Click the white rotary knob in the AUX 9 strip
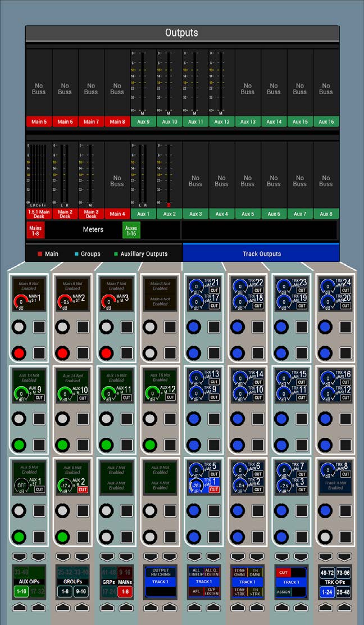 click(19, 419)
